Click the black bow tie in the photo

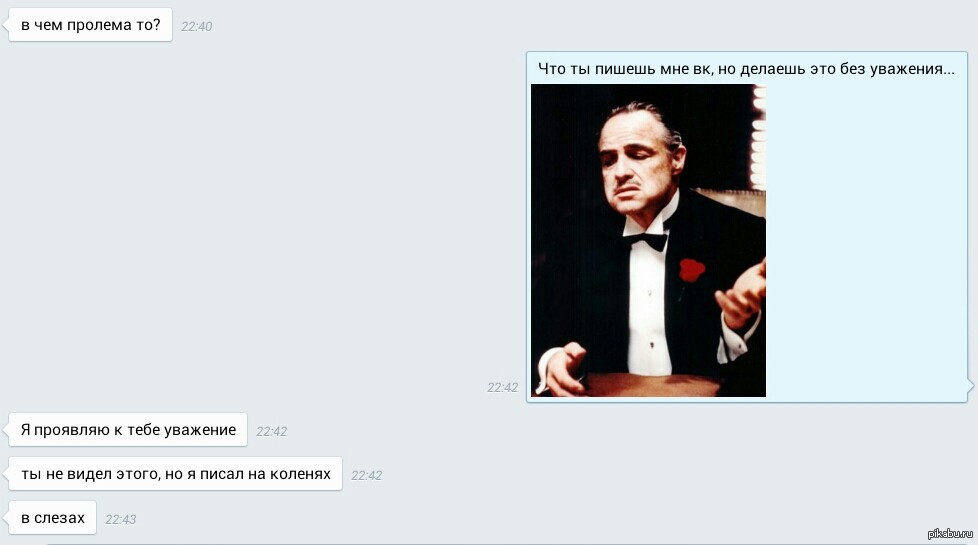pos(646,241)
